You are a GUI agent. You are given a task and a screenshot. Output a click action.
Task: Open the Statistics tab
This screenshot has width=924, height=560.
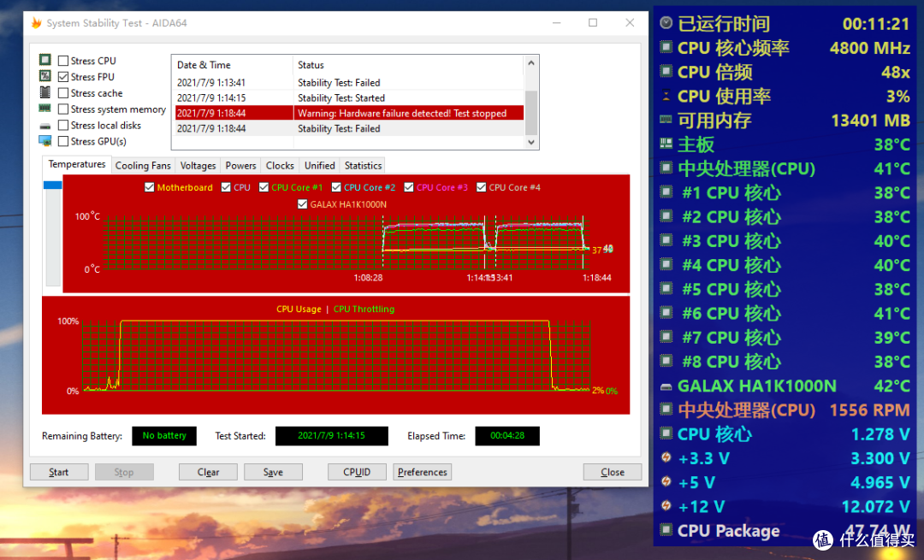(x=363, y=166)
